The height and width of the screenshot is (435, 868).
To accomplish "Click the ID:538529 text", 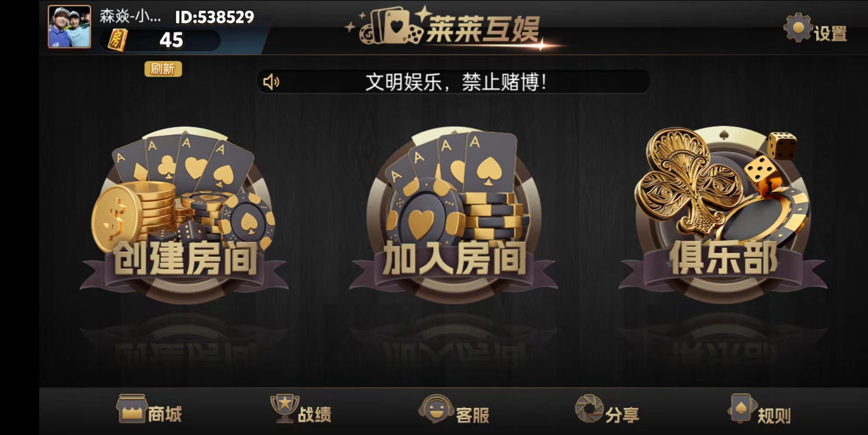I will 214,17.
